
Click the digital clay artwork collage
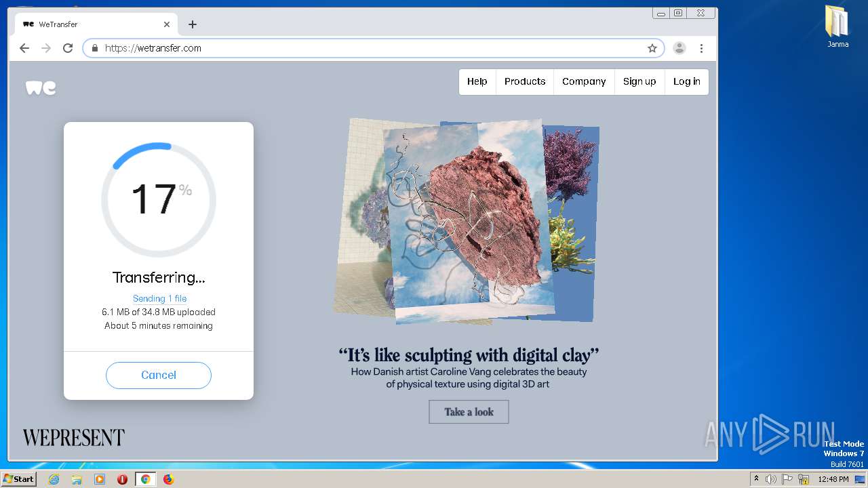[x=467, y=221]
